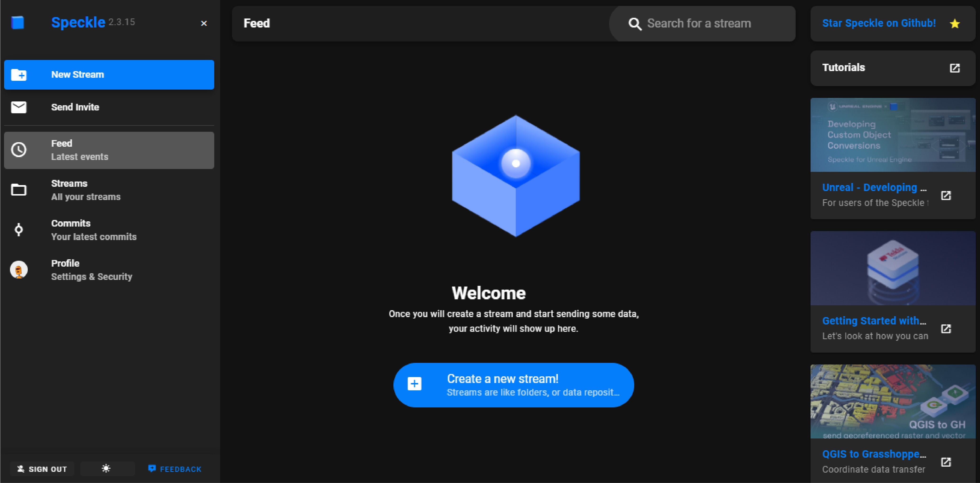This screenshot has height=483, width=980.
Task: Click the Send Invite envelope icon
Action: 19,107
